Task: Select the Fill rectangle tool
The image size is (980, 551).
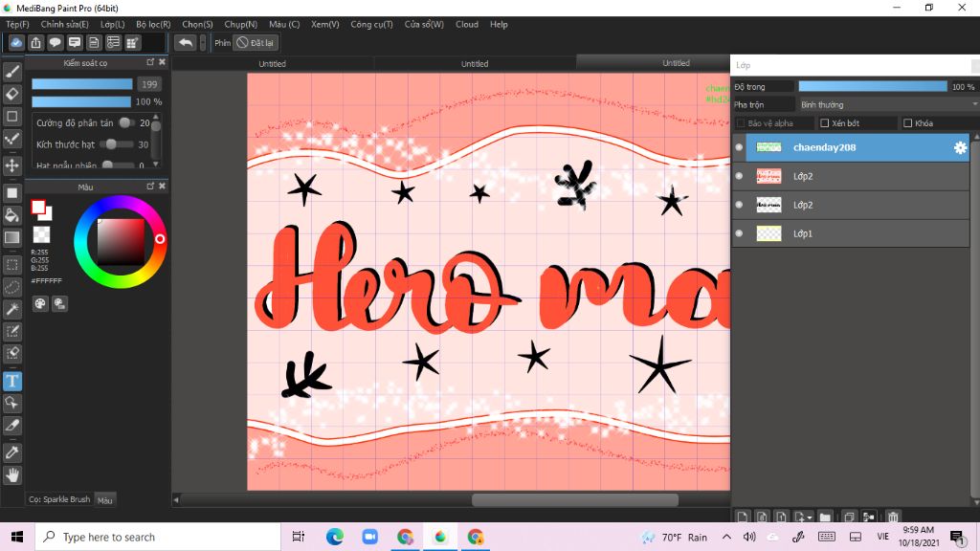Action: tap(11, 193)
